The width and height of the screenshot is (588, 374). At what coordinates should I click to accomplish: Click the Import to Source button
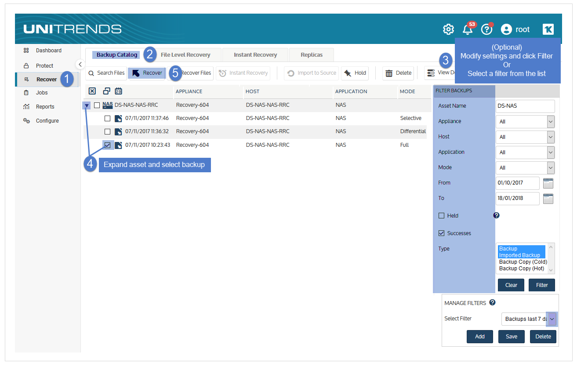[312, 73]
